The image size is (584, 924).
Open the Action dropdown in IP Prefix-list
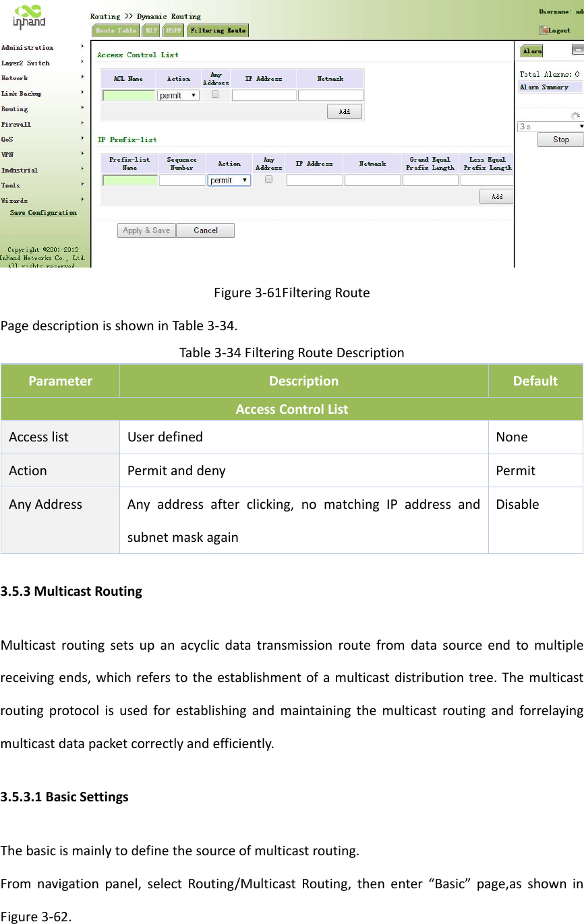point(229,179)
